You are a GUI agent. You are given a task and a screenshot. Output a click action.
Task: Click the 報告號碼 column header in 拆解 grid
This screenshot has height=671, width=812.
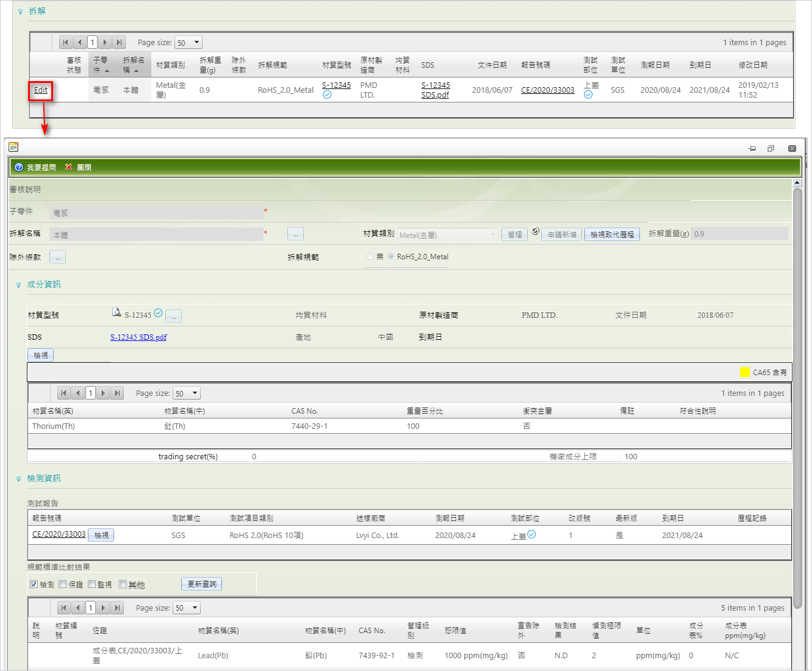pos(536,65)
